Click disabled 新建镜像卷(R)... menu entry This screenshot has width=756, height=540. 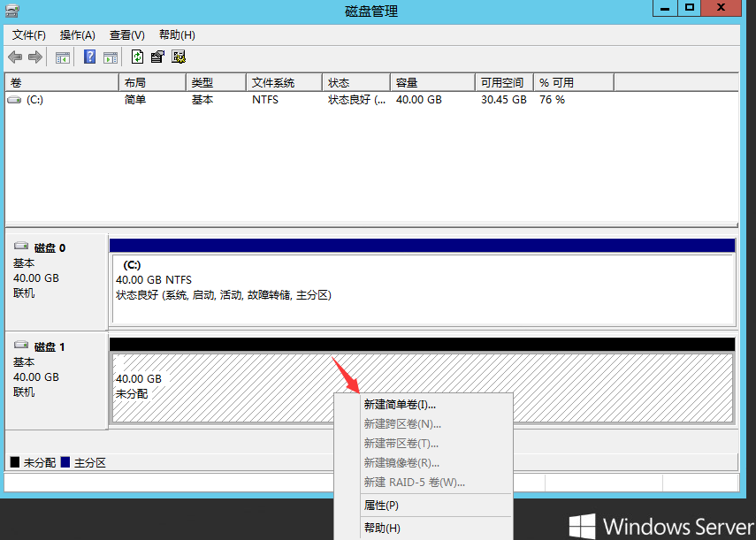[x=424, y=463]
